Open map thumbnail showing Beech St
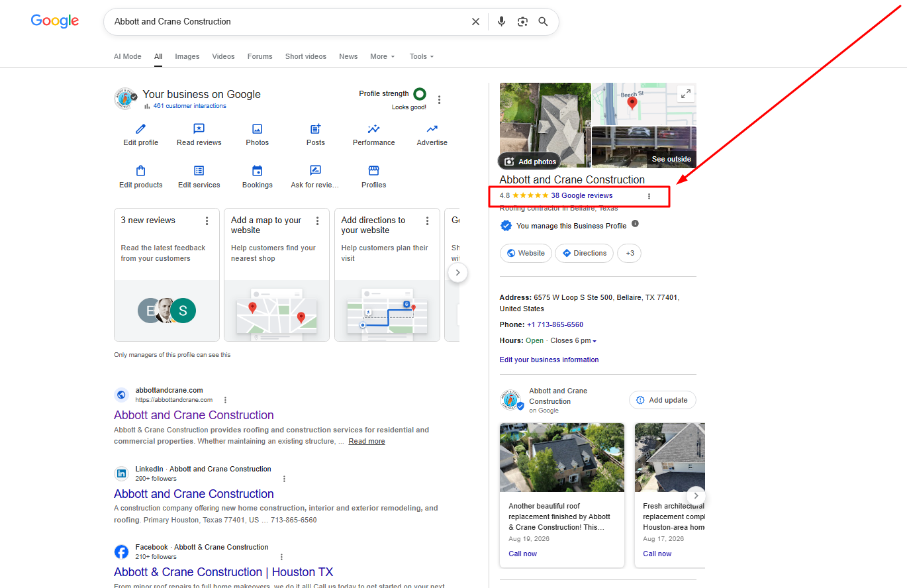This screenshot has width=907, height=588. point(644,104)
